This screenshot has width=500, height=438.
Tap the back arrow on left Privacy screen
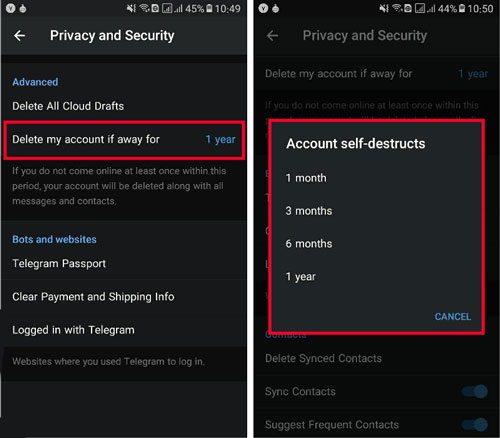coord(20,36)
